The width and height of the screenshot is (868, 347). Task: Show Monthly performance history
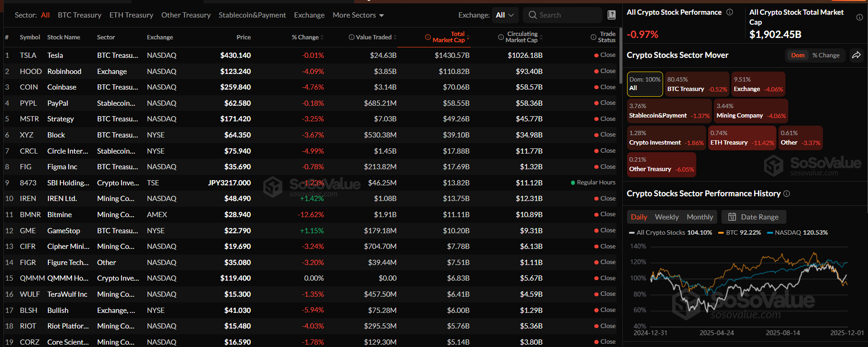pos(700,217)
